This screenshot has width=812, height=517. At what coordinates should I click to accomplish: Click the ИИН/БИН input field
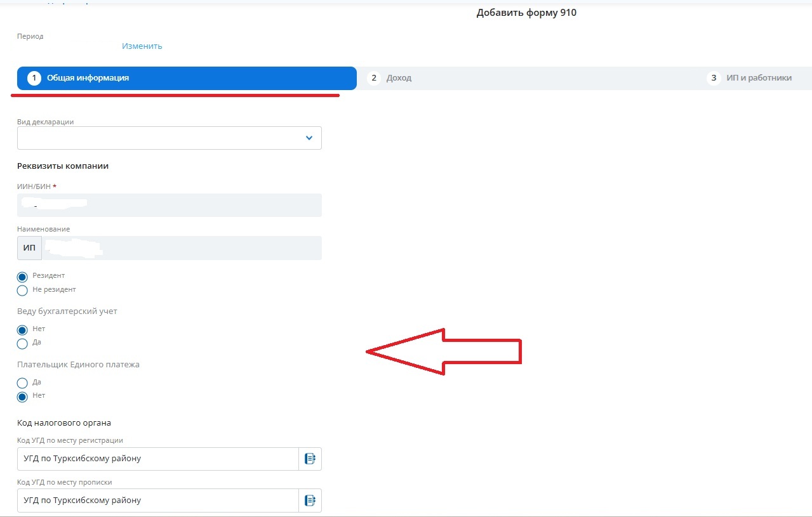(x=169, y=206)
